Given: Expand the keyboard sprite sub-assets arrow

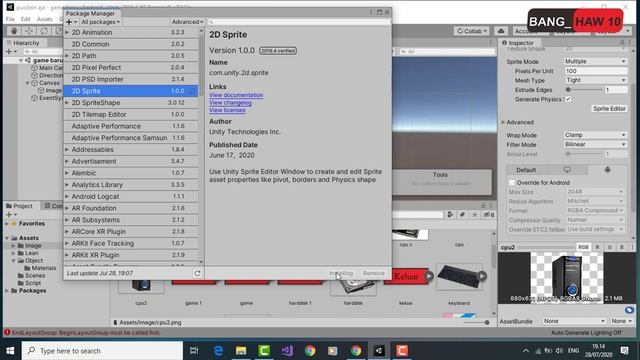Looking at the screenshot, I should 482,276.
